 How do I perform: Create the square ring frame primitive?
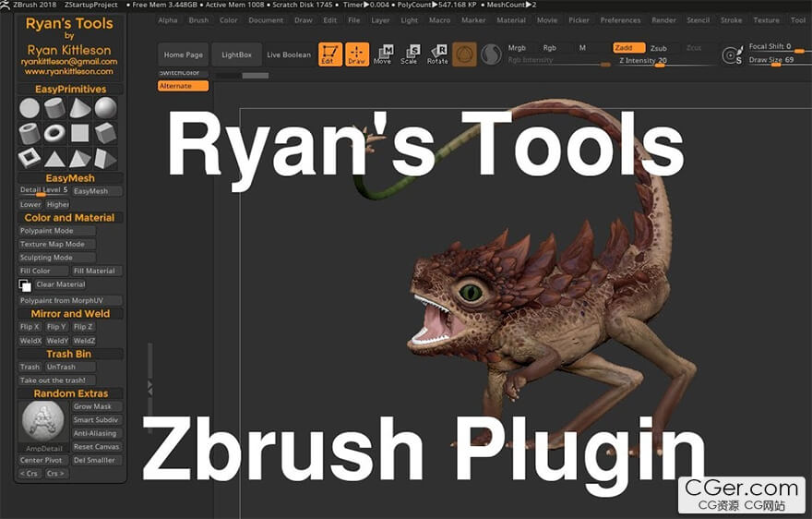point(30,158)
